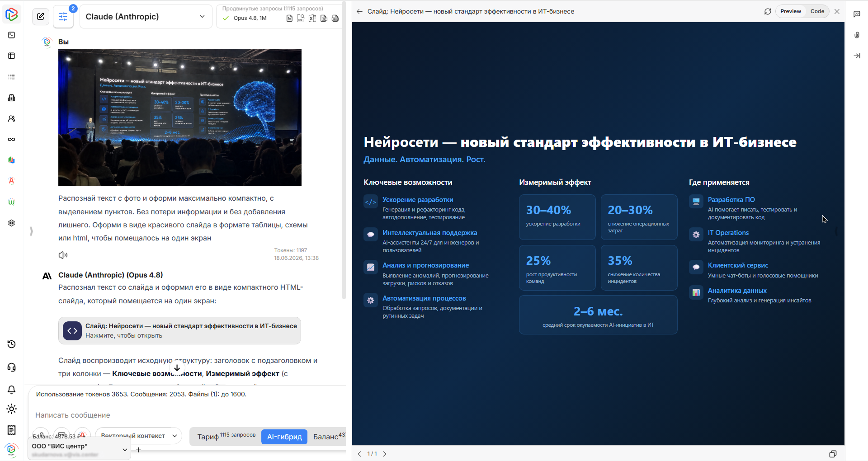The width and height of the screenshot is (868, 461).
Task: Open the documents stack icon in sidebar
Action: point(12,98)
